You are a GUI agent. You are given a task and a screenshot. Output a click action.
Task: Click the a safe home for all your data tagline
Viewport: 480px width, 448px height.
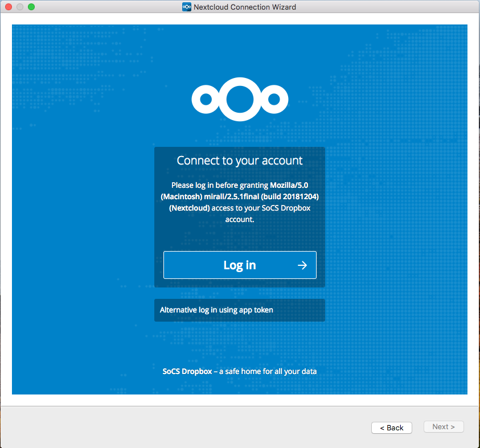click(x=268, y=371)
